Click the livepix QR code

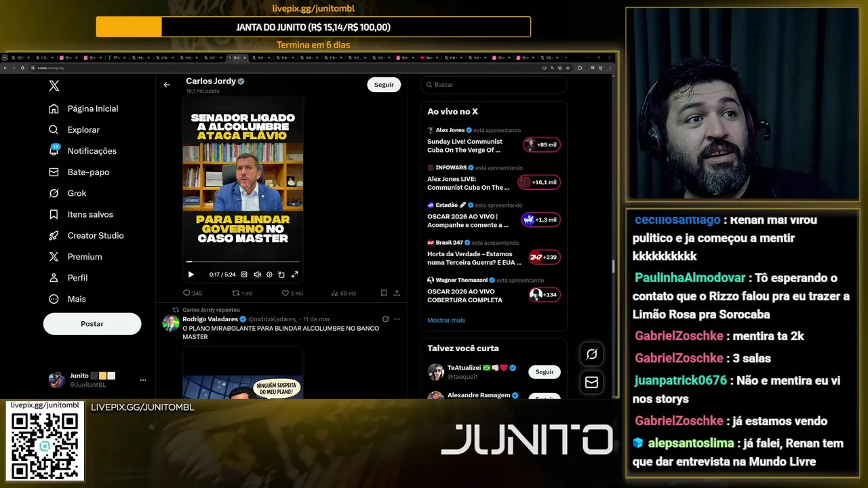45,445
